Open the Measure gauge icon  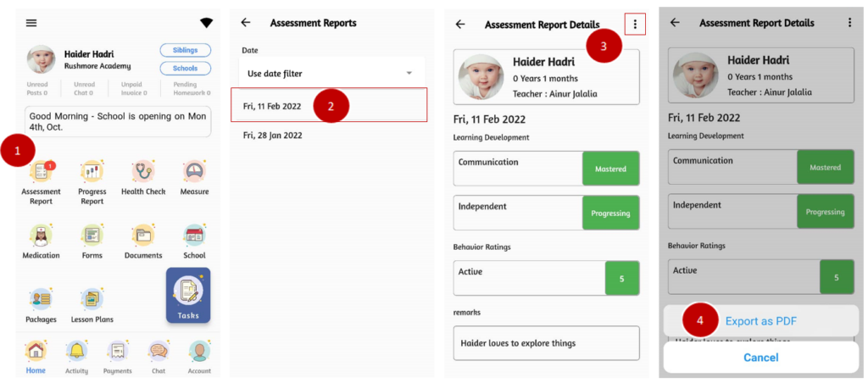(194, 173)
